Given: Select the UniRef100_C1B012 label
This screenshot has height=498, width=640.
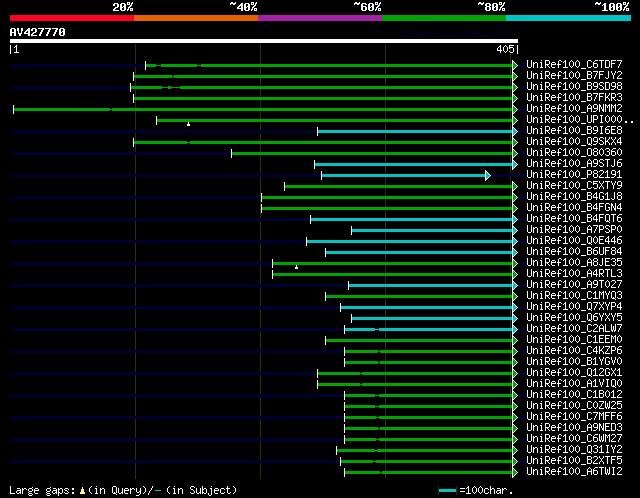Looking at the screenshot, I should click(x=574, y=395).
